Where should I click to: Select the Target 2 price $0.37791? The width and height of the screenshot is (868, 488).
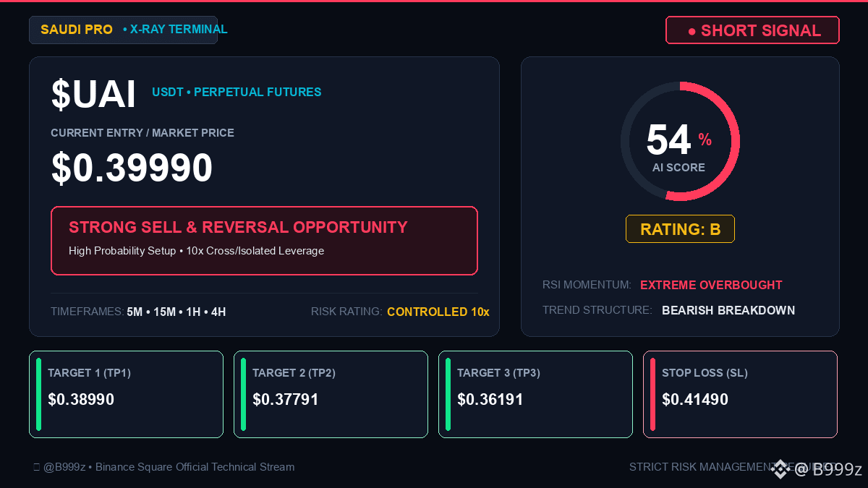click(286, 399)
